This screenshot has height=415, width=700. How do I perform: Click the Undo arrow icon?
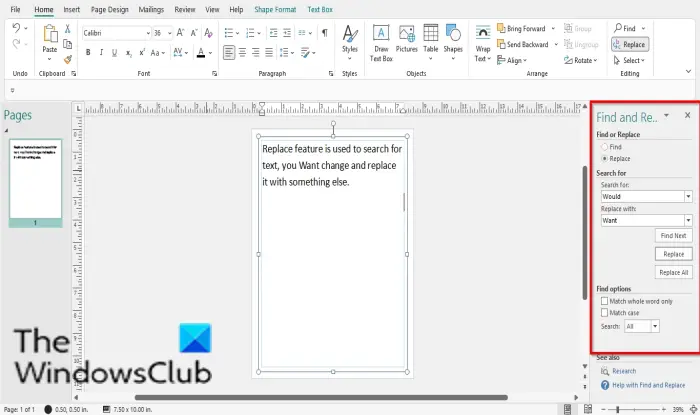coord(16,28)
